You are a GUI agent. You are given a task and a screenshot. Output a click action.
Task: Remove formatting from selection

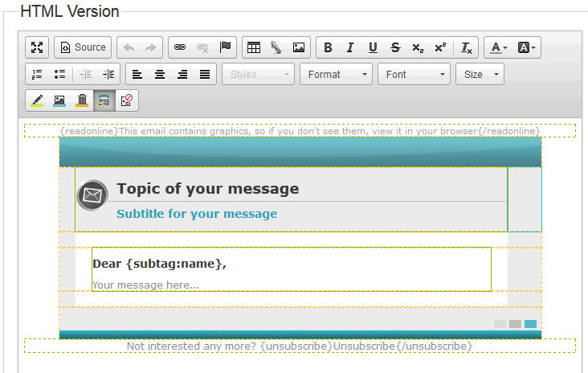coord(466,47)
